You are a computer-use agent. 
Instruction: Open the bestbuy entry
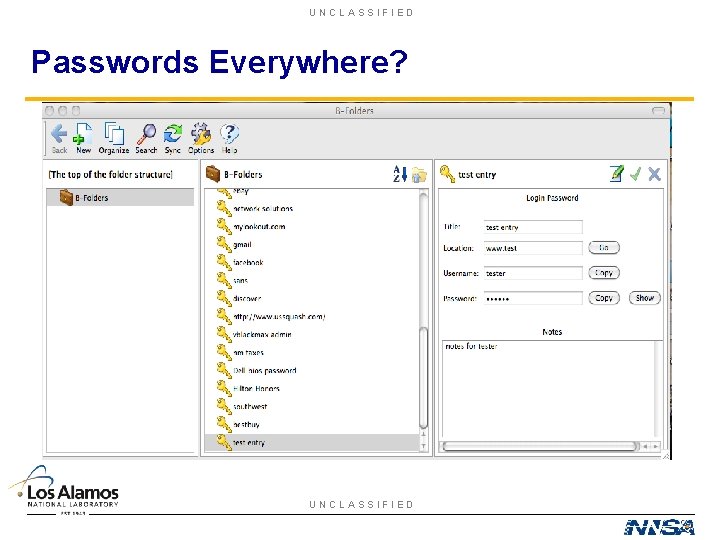pyautogui.click(x=246, y=424)
